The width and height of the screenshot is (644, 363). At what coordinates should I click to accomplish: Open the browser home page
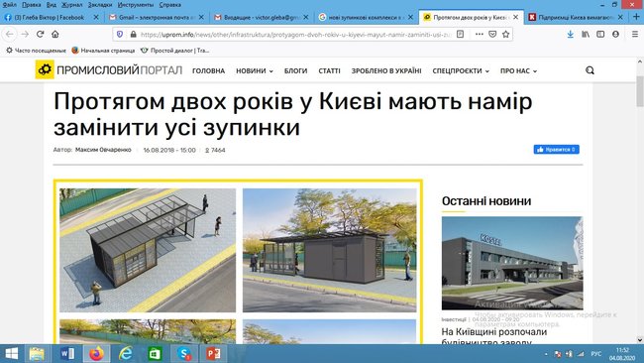(55, 34)
